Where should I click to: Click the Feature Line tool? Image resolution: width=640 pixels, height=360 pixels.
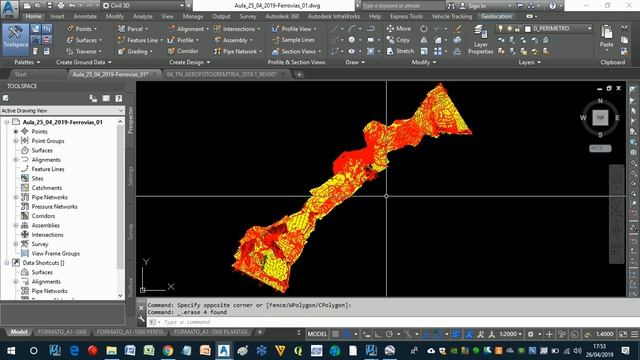(x=139, y=40)
